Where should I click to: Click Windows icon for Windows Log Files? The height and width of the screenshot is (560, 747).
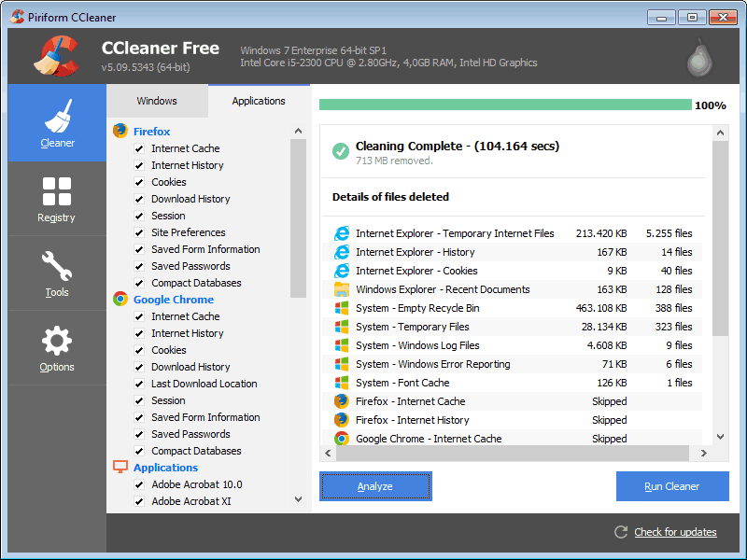tap(342, 345)
